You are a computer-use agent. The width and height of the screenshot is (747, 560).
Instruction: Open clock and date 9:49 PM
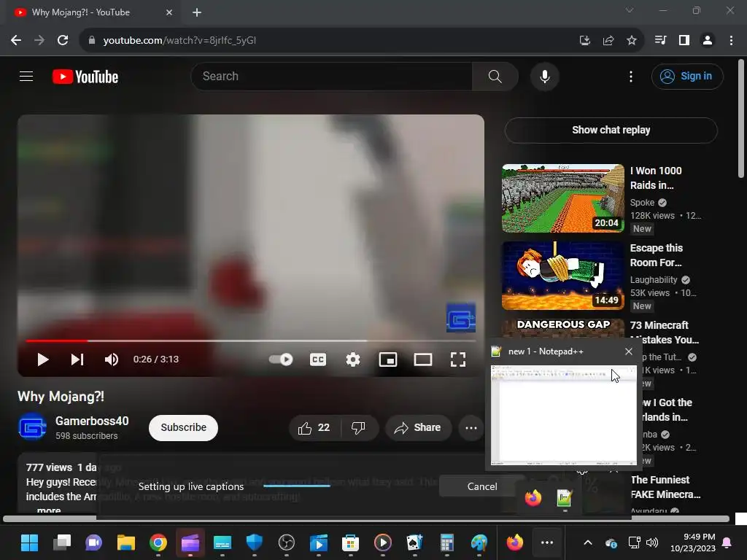(x=693, y=542)
